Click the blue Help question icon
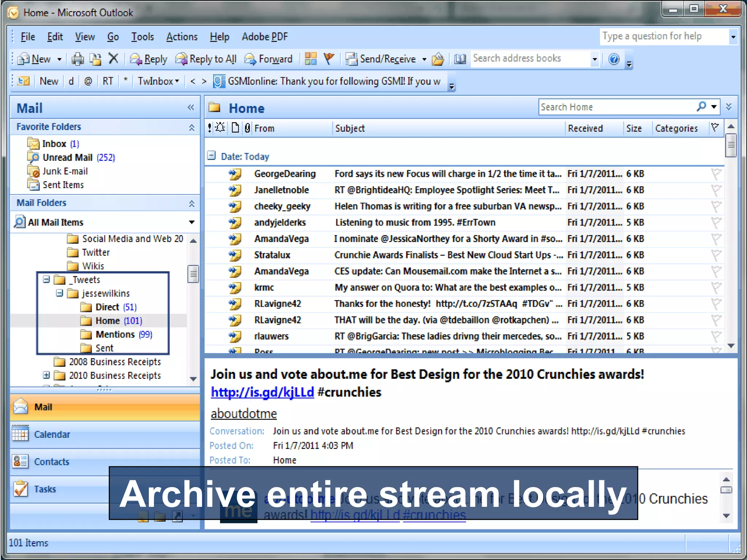Image resolution: width=747 pixels, height=560 pixels. (x=614, y=59)
